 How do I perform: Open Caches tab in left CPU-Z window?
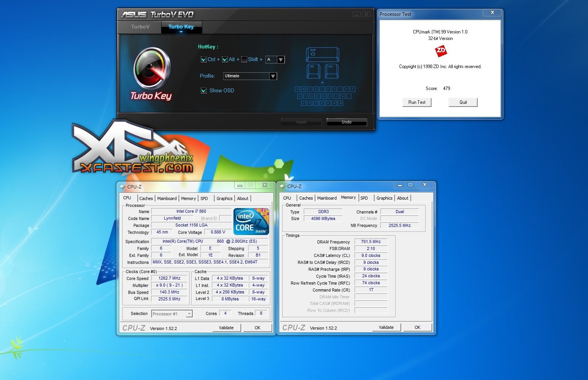pyautogui.click(x=146, y=198)
